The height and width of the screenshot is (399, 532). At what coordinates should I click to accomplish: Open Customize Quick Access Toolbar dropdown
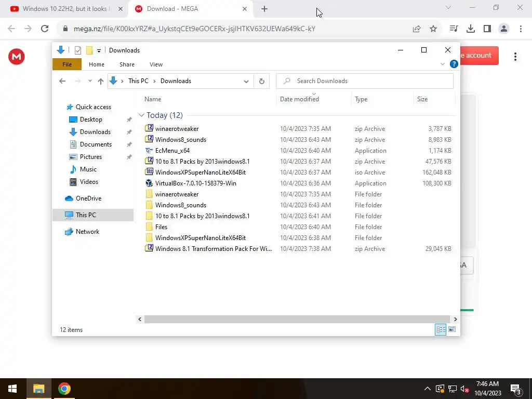click(99, 50)
